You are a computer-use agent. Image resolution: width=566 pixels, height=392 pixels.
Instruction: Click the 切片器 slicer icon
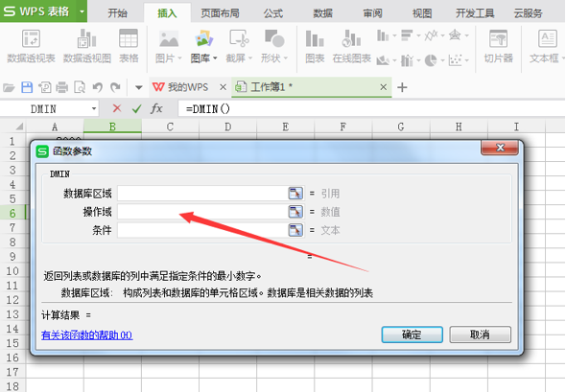tap(499, 47)
